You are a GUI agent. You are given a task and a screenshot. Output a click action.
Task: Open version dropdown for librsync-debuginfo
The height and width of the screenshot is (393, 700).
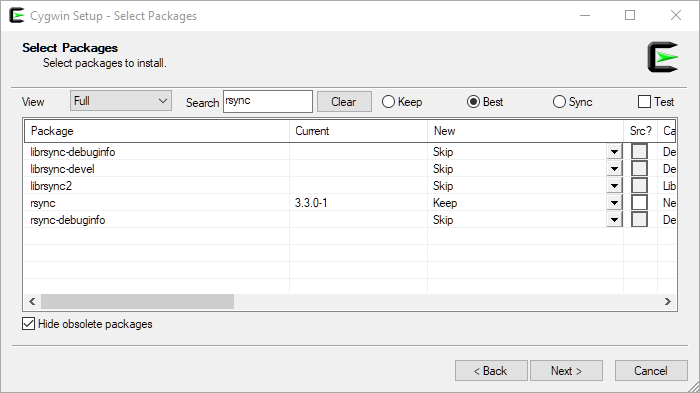(614, 152)
